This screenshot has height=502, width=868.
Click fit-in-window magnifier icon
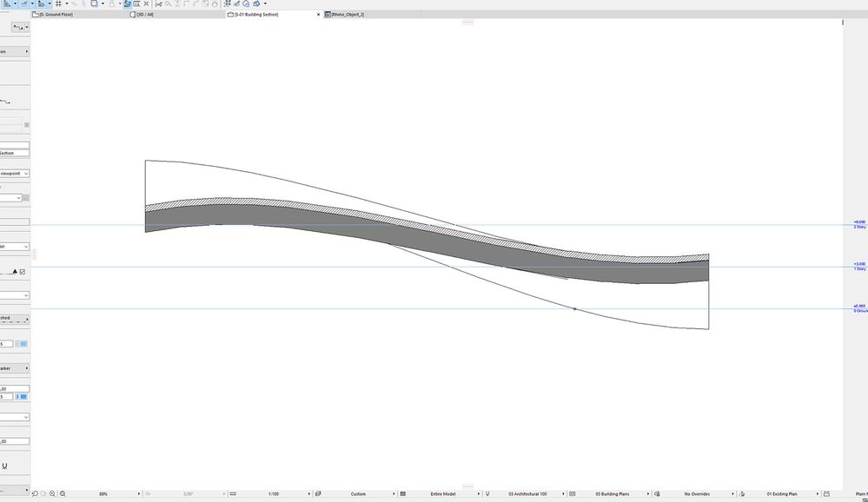(63, 493)
